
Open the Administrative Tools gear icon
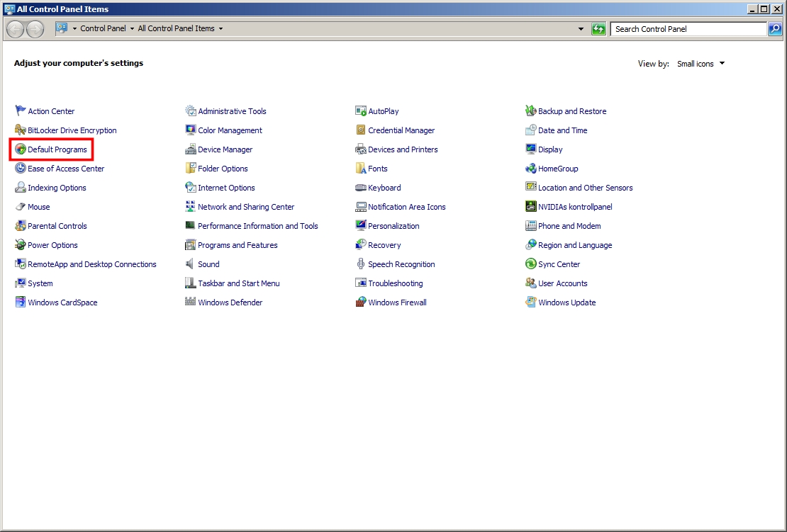[x=190, y=111]
